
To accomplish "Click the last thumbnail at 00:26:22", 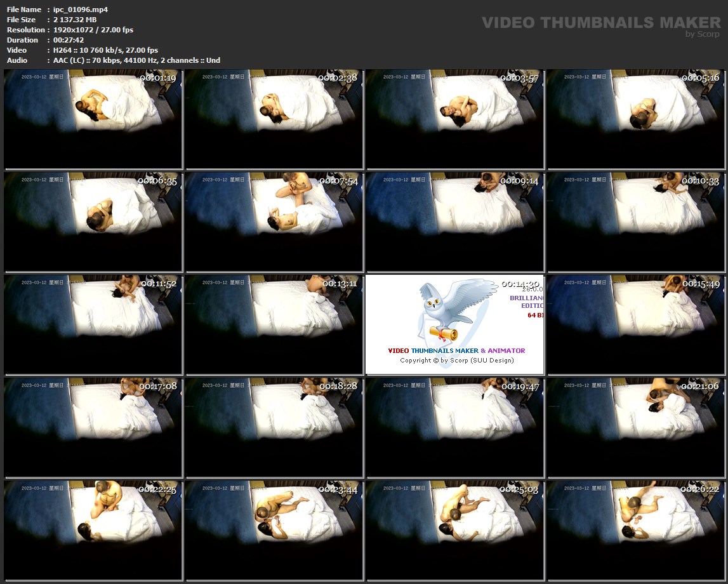I will point(637,530).
